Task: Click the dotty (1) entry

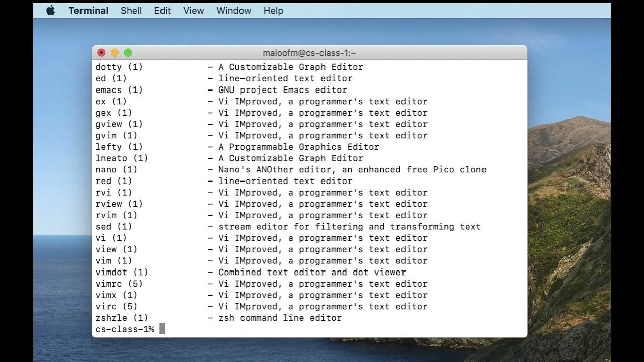Action: pyautogui.click(x=119, y=67)
